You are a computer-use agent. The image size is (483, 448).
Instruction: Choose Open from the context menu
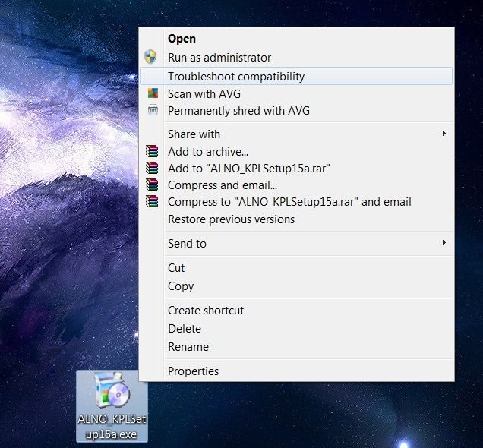tap(182, 39)
